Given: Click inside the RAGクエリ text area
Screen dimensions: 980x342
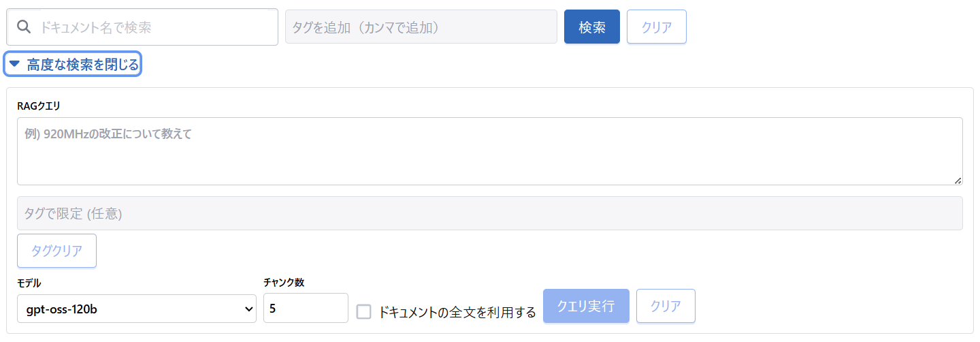Looking at the screenshot, I should click(490, 151).
